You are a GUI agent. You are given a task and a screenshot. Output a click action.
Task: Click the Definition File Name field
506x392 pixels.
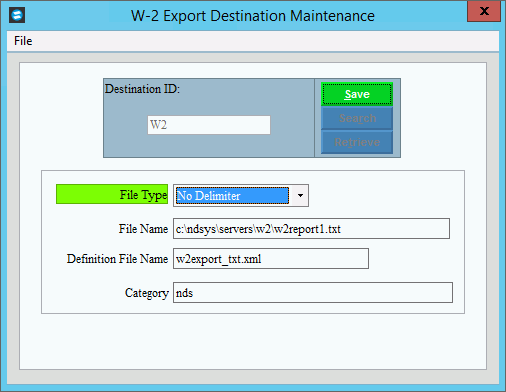click(x=271, y=259)
